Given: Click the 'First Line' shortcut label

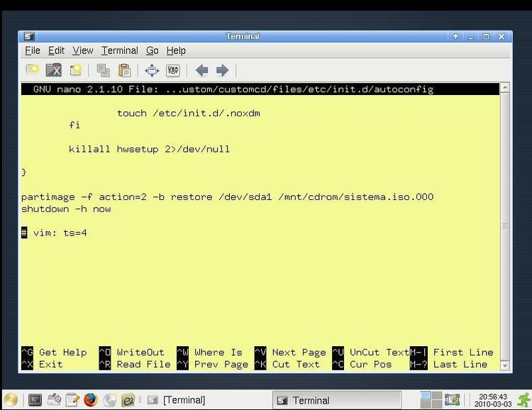Looking at the screenshot, I should click(x=463, y=353).
